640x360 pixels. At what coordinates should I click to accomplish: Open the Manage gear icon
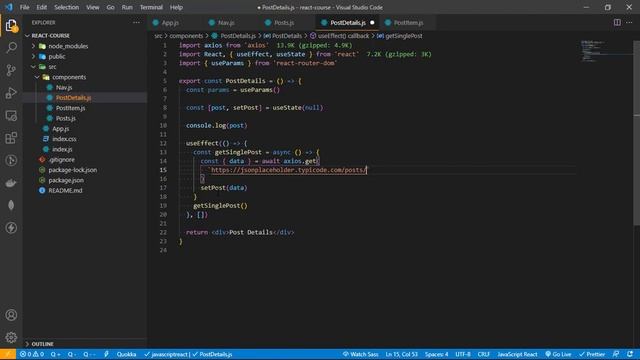point(11,337)
